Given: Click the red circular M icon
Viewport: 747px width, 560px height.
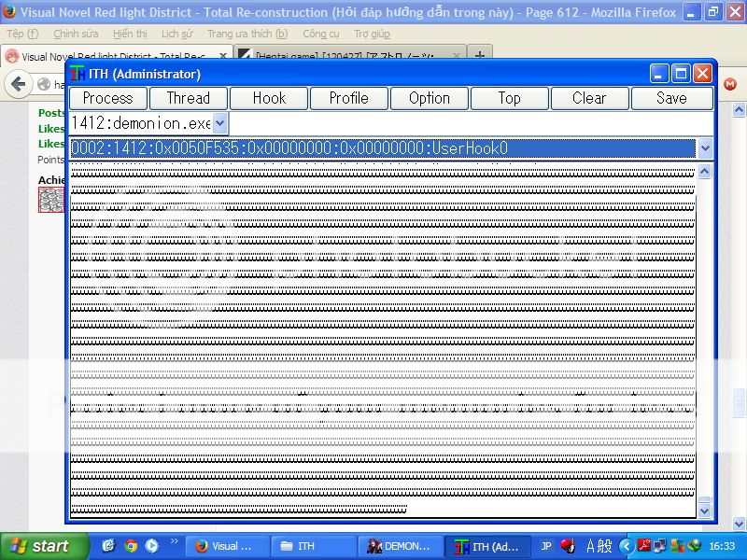Looking at the screenshot, I should [x=730, y=84].
